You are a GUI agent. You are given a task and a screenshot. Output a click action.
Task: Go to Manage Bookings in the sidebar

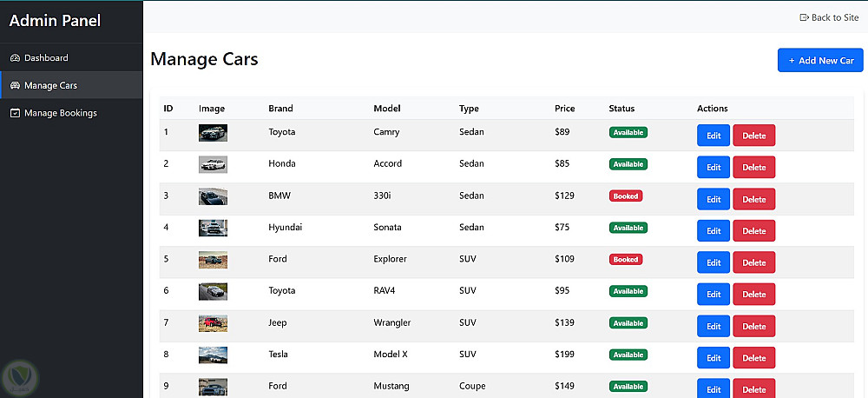pyautogui.click(x=60, y=113)
